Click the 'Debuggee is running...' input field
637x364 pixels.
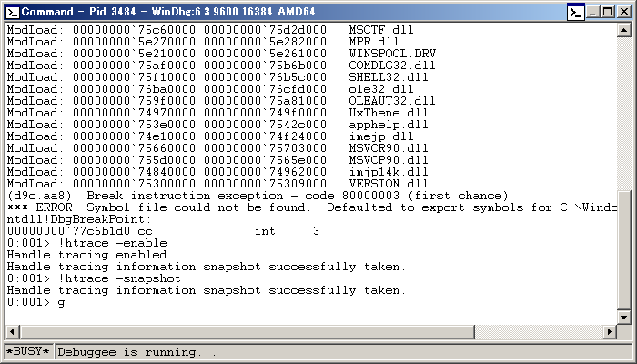[x=344, y=352]
